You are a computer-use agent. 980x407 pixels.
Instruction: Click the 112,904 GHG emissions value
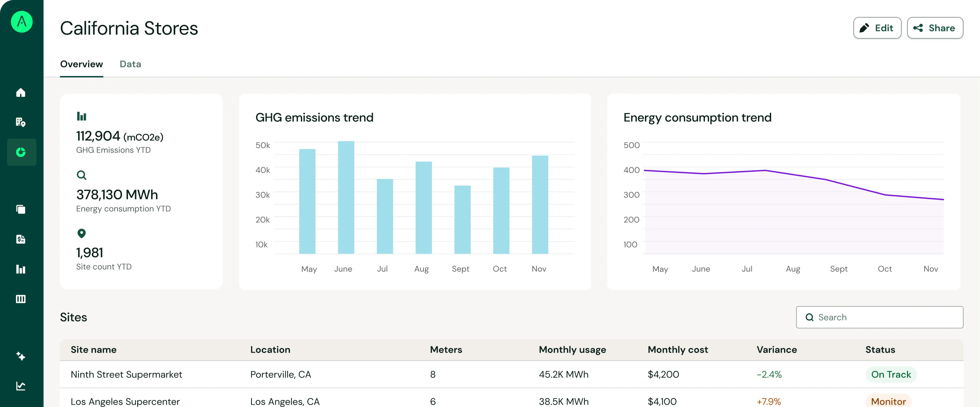[120, 136]
